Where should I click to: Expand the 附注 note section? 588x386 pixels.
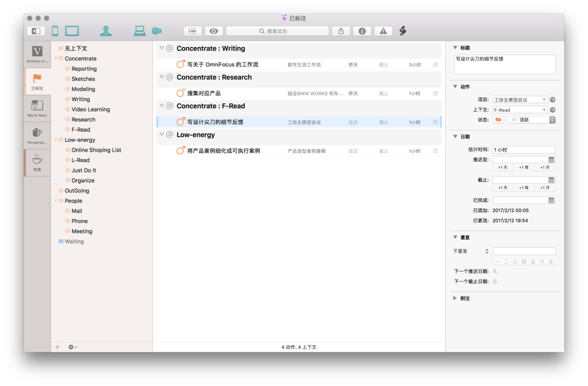point(455,298)
